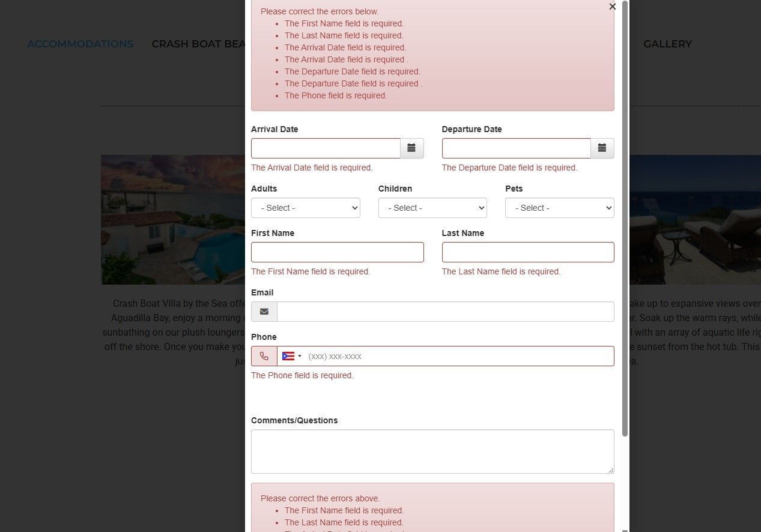Focus the Last Name input field
Screen dimensions: 761x532
tap(527, 252)
